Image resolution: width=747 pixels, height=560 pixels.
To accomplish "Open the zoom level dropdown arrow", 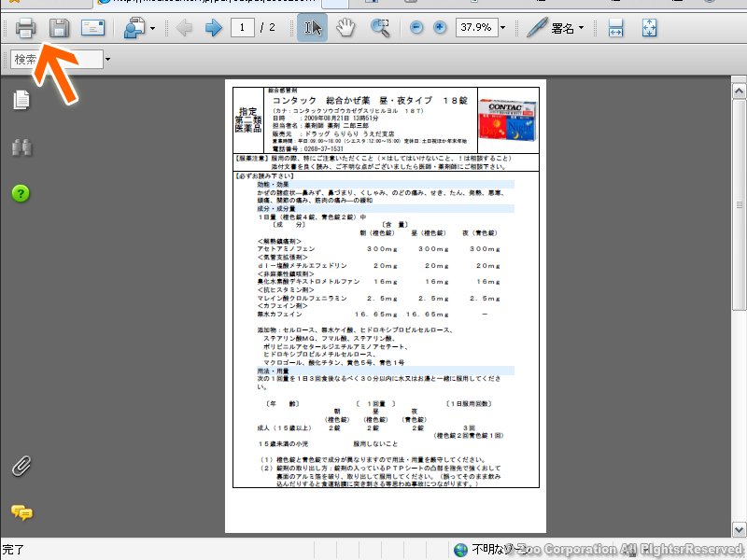I will (502, 28).
